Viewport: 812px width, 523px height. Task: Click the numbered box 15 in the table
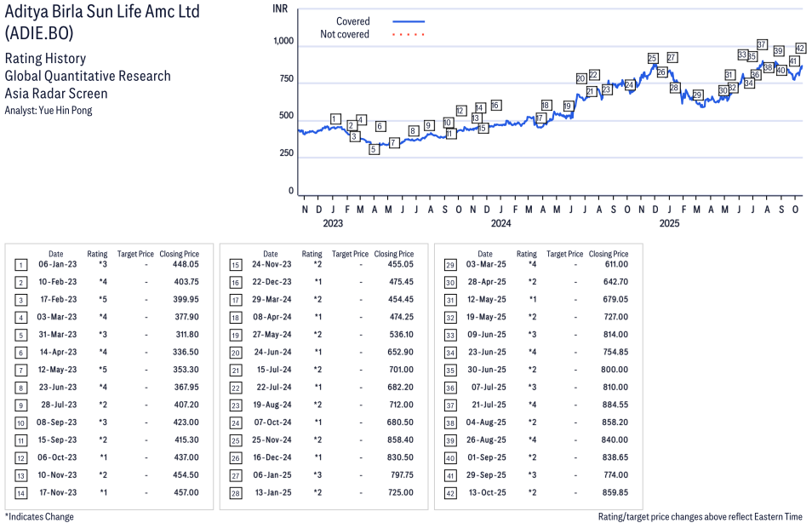[x=235, y=264]
